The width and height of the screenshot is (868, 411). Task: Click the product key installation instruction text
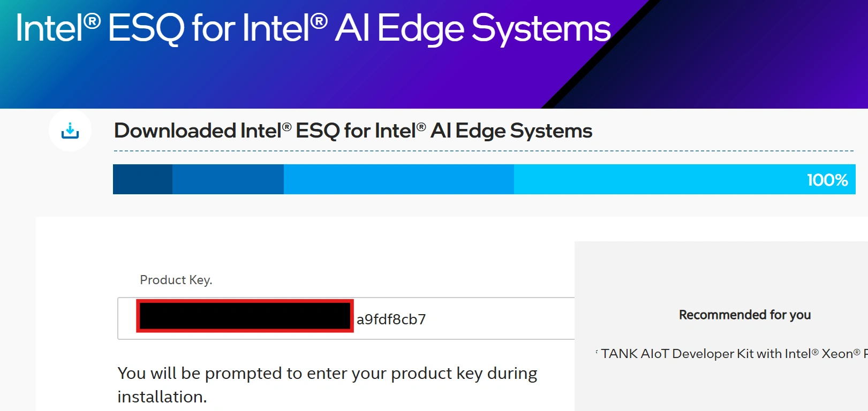pos(327,384)
